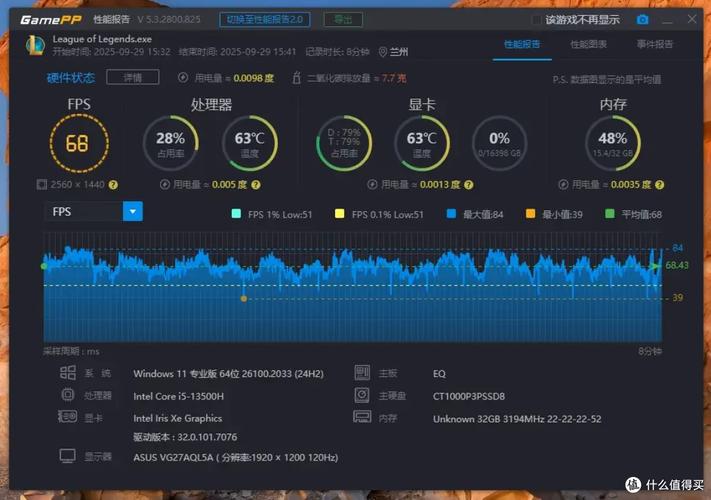Click the location pin icon next to 兰州
This screenshot has height=500, width=711.
382,52
